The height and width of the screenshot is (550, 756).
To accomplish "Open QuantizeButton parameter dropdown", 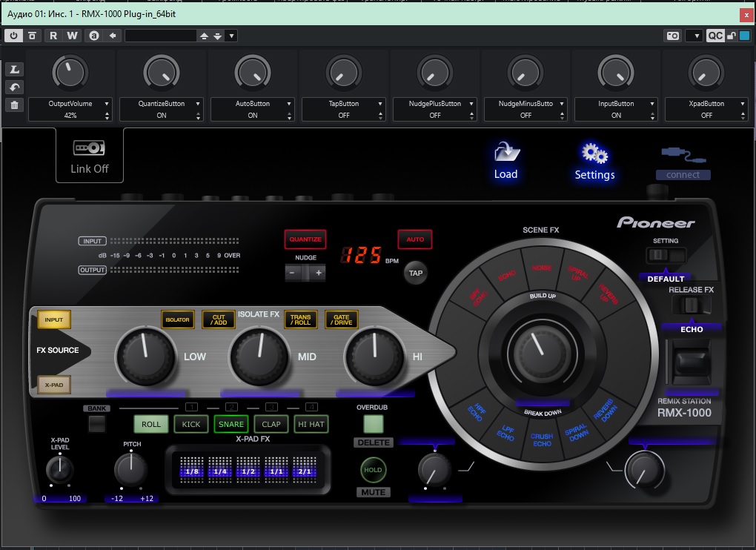I will pyautogui.click(x=198, y=104).
